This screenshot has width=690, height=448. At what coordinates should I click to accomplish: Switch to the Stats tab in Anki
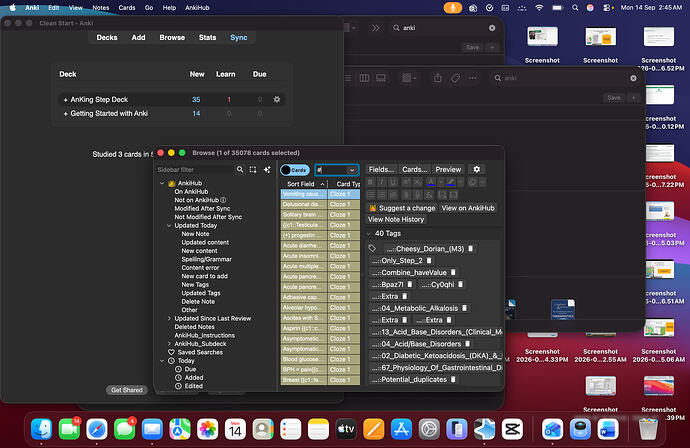[207, 37]
